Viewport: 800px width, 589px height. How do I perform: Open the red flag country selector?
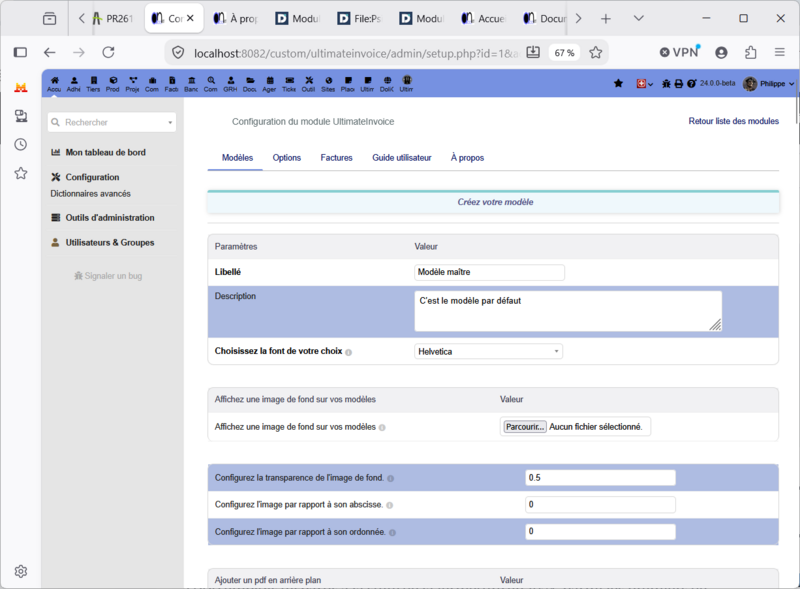point(644,83)
